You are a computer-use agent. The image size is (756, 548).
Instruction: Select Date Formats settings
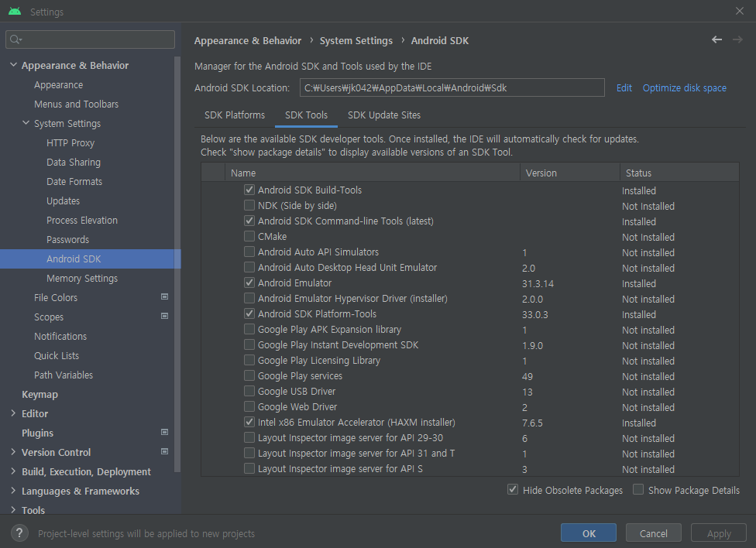74,181
